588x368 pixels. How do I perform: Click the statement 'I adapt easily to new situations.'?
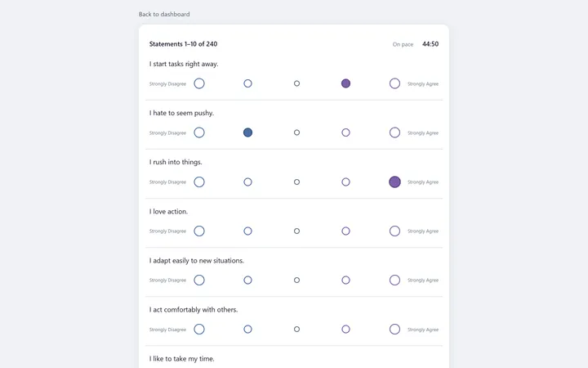[x=197, y=261]
